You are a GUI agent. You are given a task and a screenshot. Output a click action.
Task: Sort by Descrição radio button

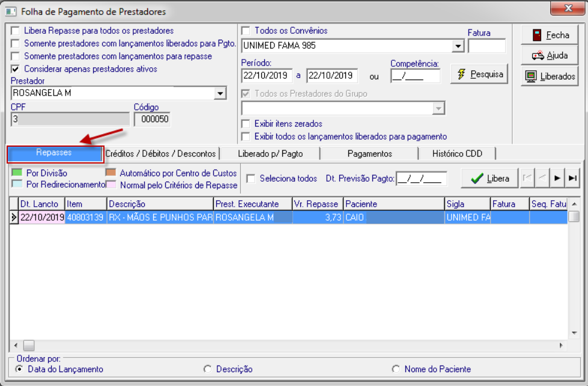pos(207,369)
